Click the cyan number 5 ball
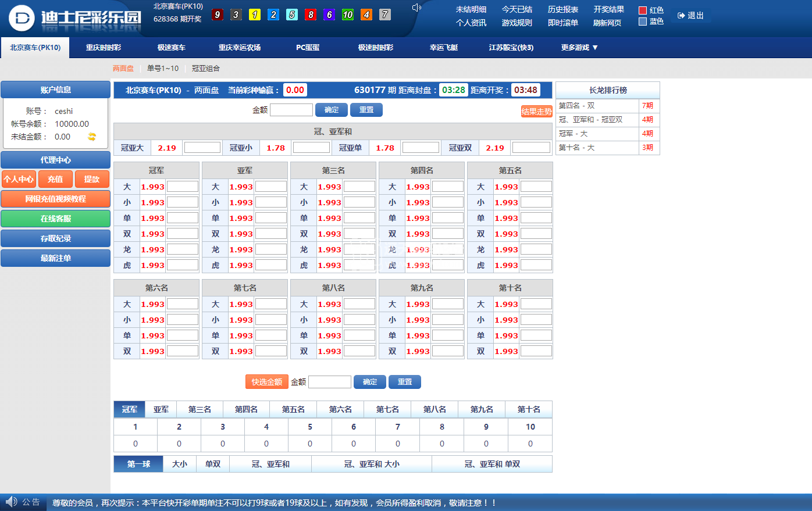Viewport: 812px width, 511px height. [292, 15]
